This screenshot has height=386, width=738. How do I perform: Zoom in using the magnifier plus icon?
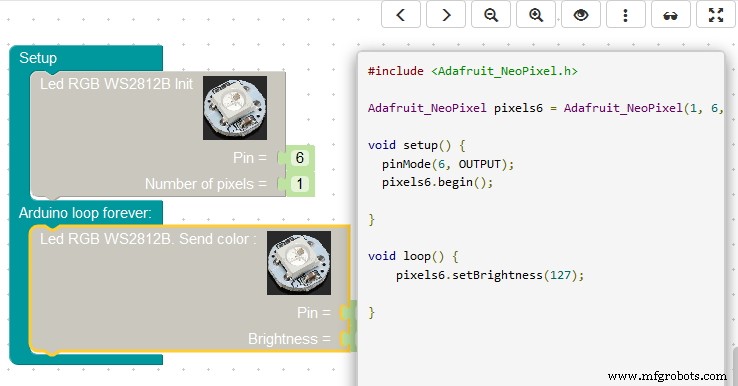point(536,15)
